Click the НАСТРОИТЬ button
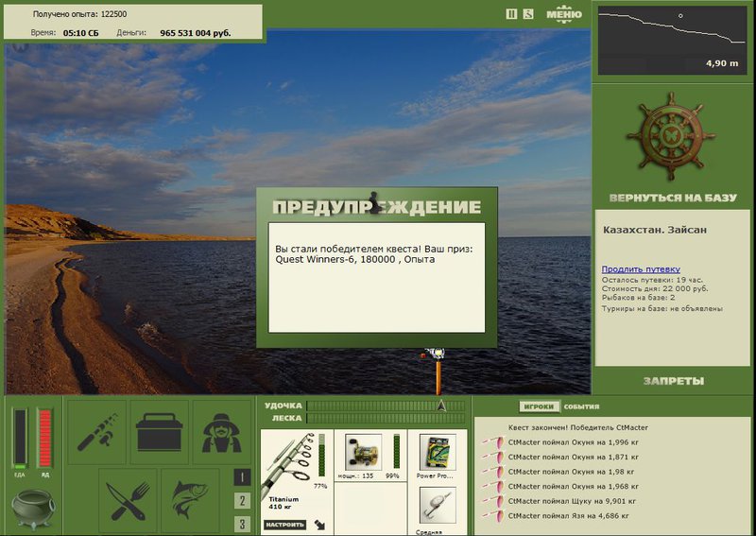The image size is (756, 536). pos(285,525)
